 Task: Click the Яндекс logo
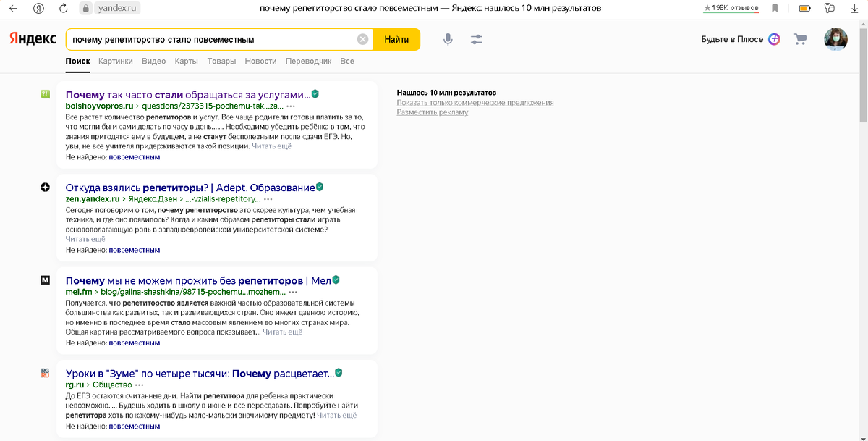tap(33, 39)
